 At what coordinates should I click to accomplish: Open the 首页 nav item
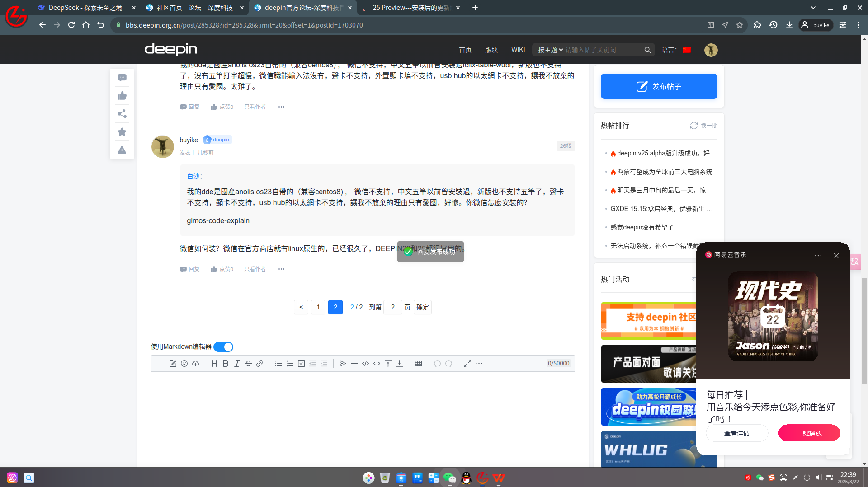pos(465,50)
